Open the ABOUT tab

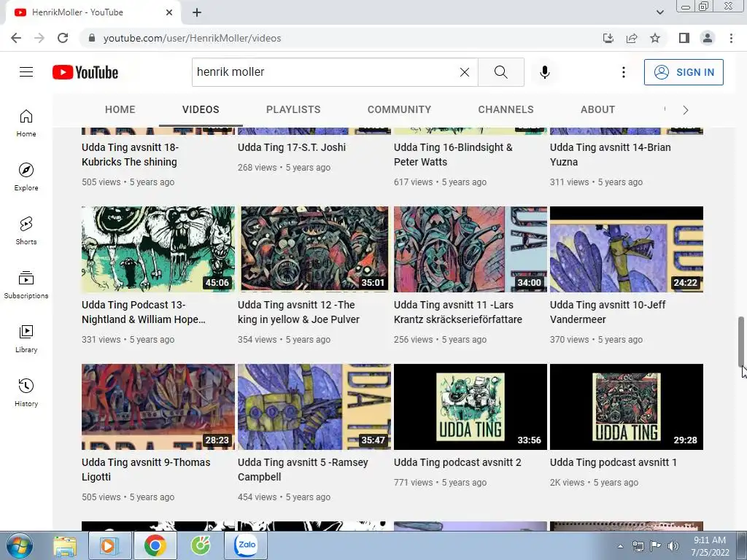coord(598,109)
